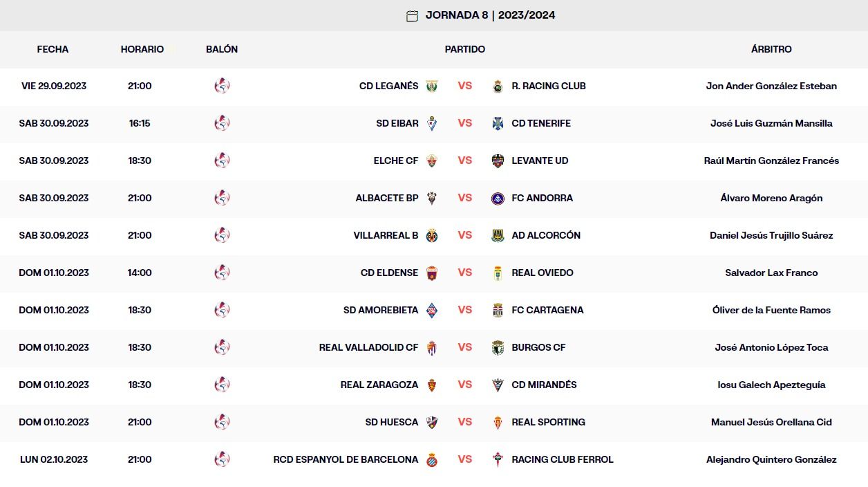The width and height of the screenshot is (868, 487).
Task: Open the Levante UD team link
Action: click(x=540, y=161)
